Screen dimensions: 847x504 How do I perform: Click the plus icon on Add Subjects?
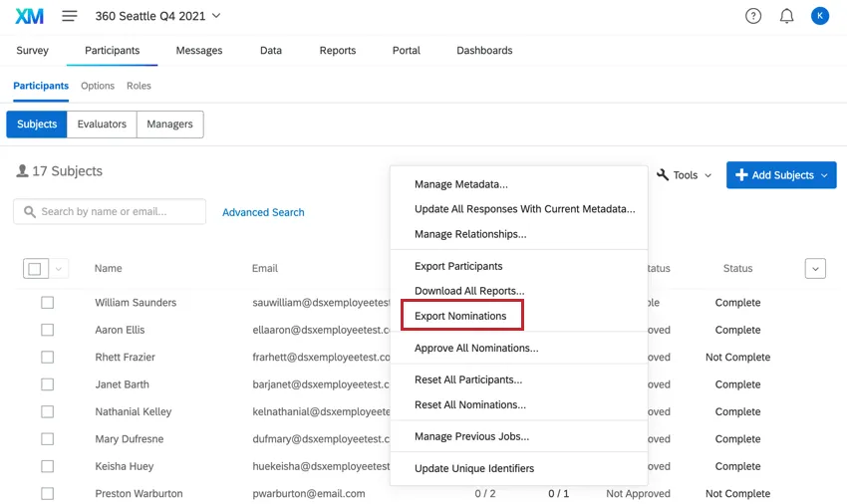pos(741,175)
